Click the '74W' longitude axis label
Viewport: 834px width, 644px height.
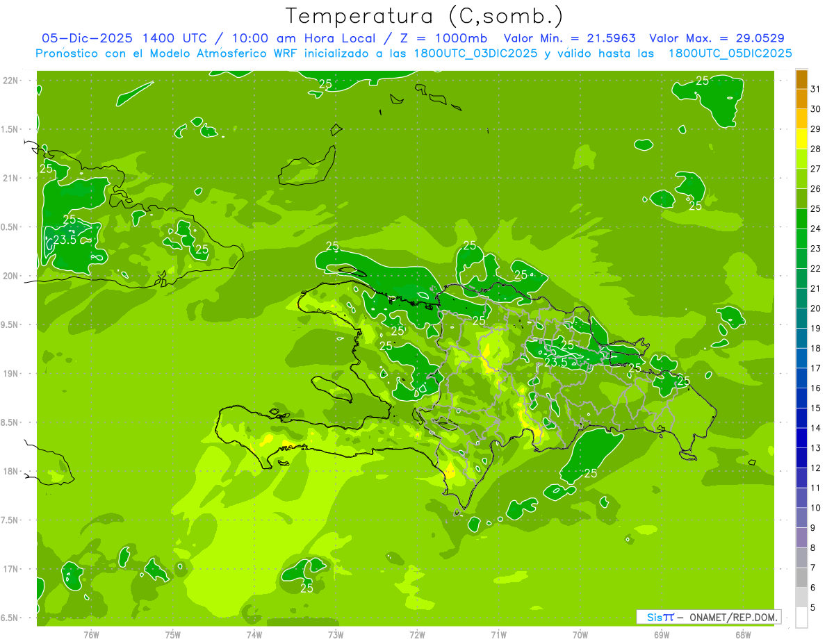point(254,634)
